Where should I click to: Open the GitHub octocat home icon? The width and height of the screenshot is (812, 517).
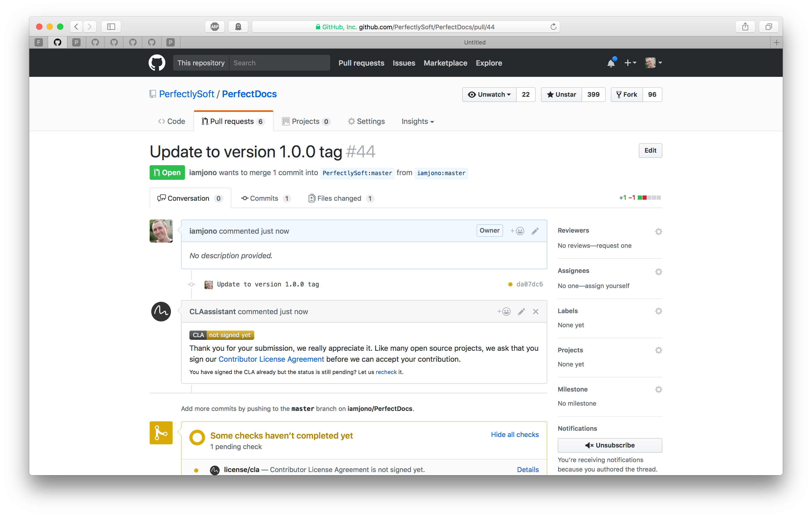tap(156, 62)
